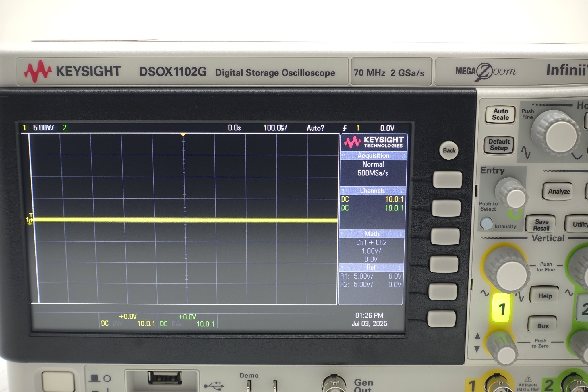The width and height of the screenshot is (588, 392).
Task: Click the Default Setup button
Action: (x=499, y=145)
